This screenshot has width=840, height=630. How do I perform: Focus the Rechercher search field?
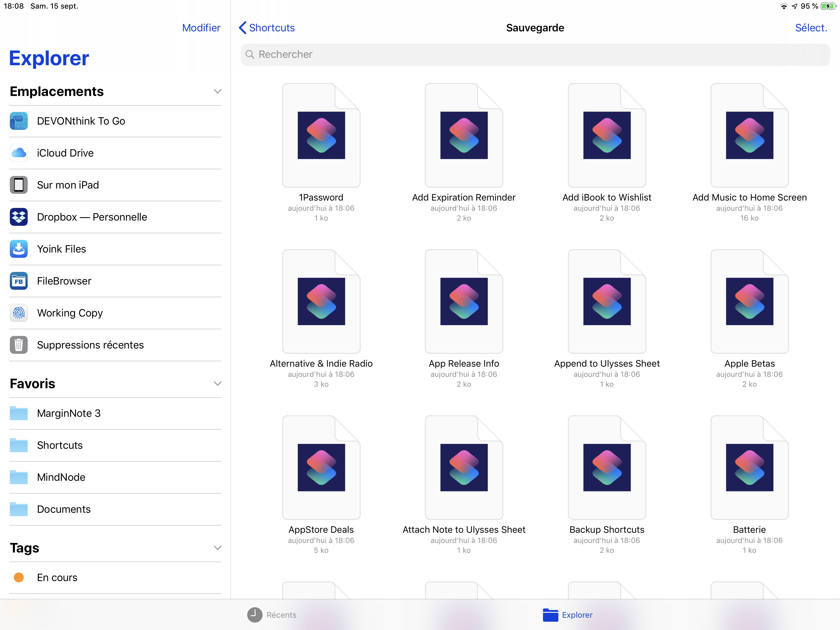point(535,54)
